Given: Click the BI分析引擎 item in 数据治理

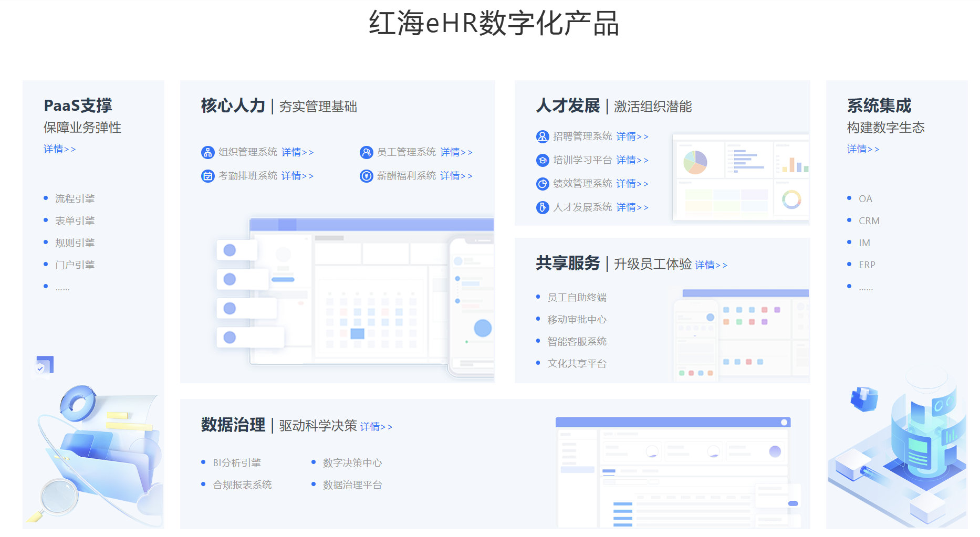Looking at the screenshot, I should click(237, 462).
